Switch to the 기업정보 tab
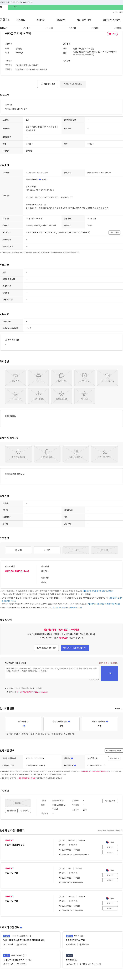Image resolution: width=123 pixels, height=980 pixels. (118, 28)
